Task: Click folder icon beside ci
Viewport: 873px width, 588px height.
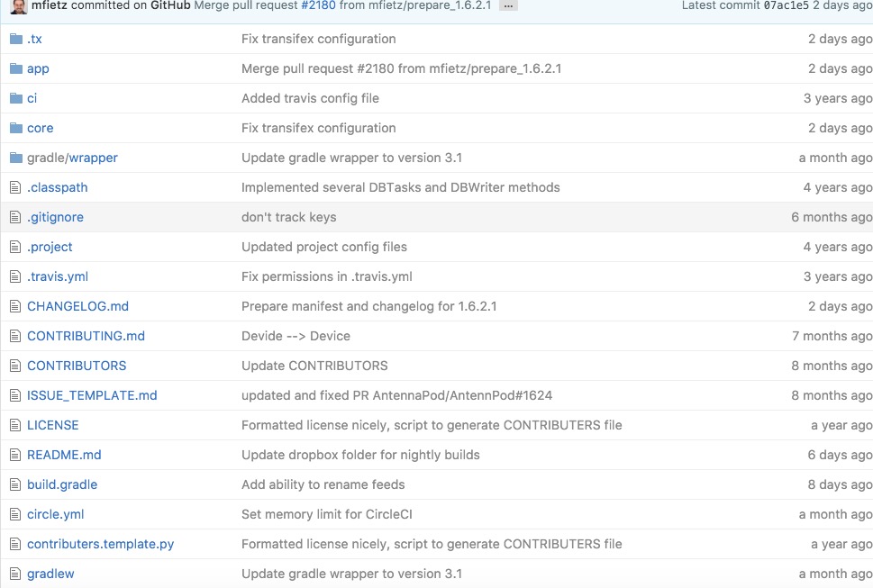Action: pyautogui.click(x=16, y=98)
